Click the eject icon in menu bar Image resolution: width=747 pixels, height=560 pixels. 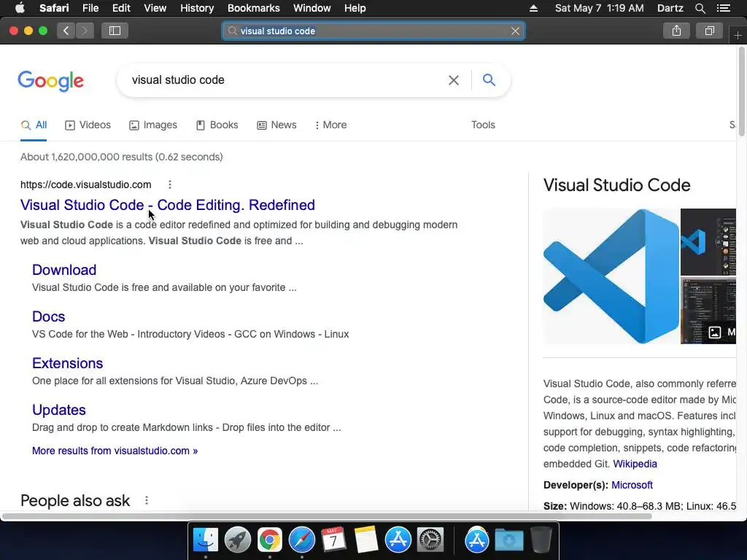tap(533, 8)
